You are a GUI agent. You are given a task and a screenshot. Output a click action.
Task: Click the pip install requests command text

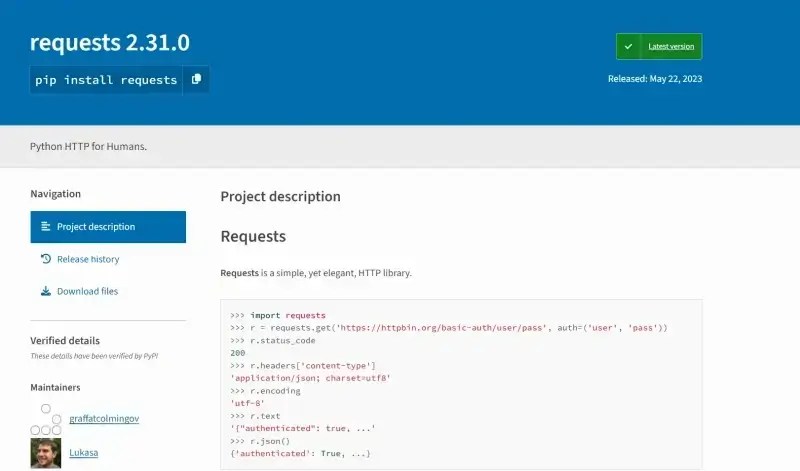point(106,80)
